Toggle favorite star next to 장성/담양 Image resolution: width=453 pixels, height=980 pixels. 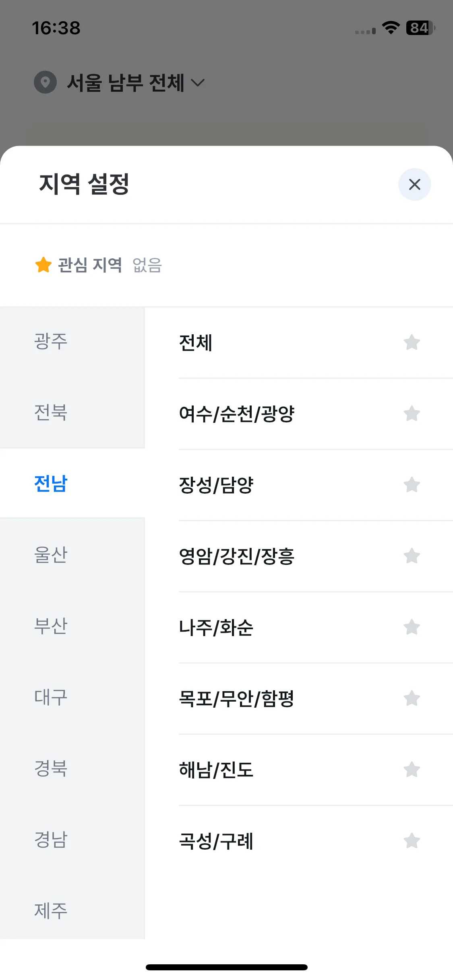click(x=412, y=485)
